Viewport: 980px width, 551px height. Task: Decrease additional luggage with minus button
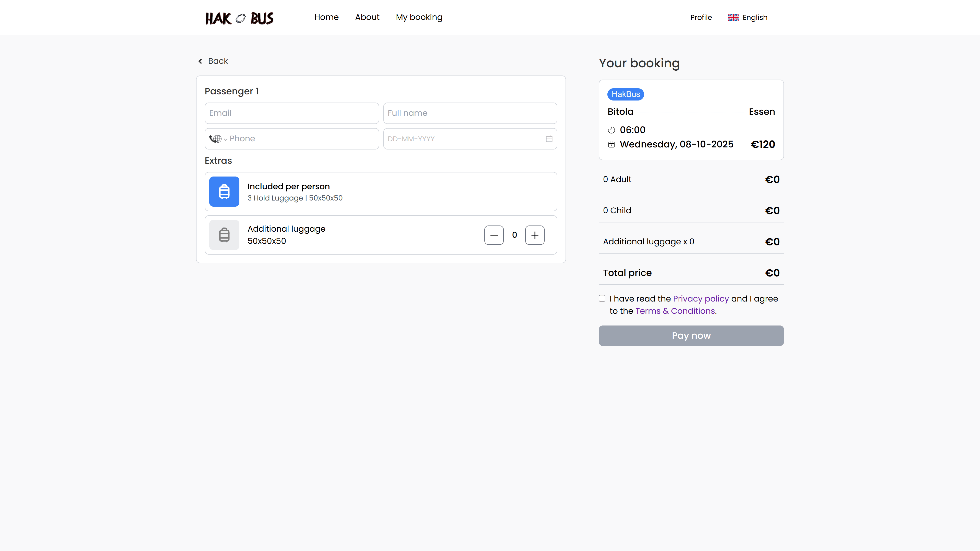(x=494, y=235)
